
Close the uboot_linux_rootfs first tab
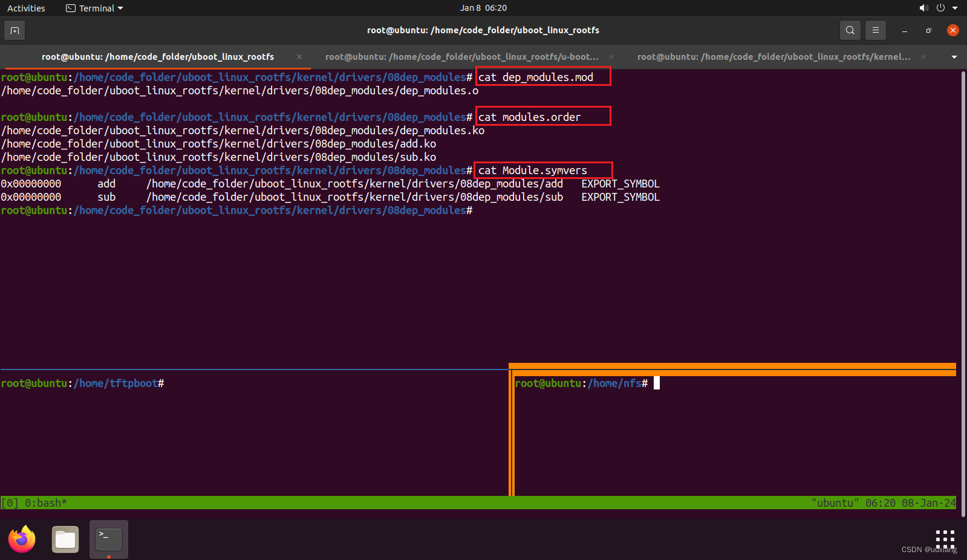tap(299, 57)
